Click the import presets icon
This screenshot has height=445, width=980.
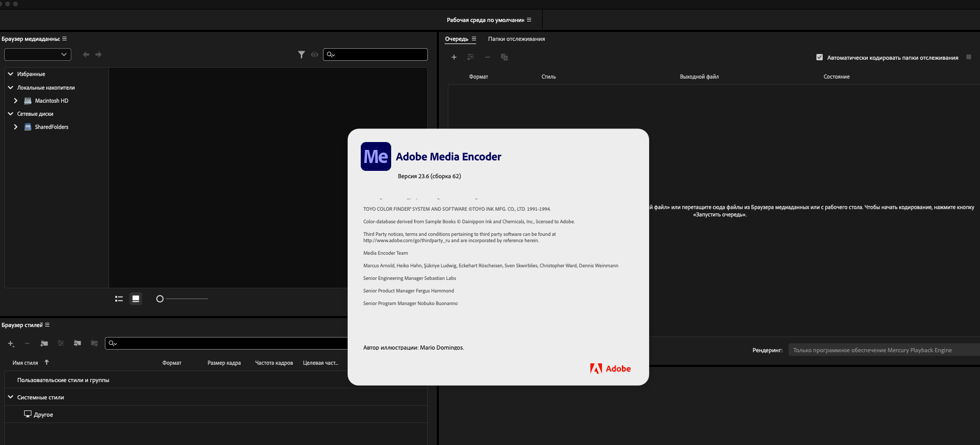coord(78,343)
